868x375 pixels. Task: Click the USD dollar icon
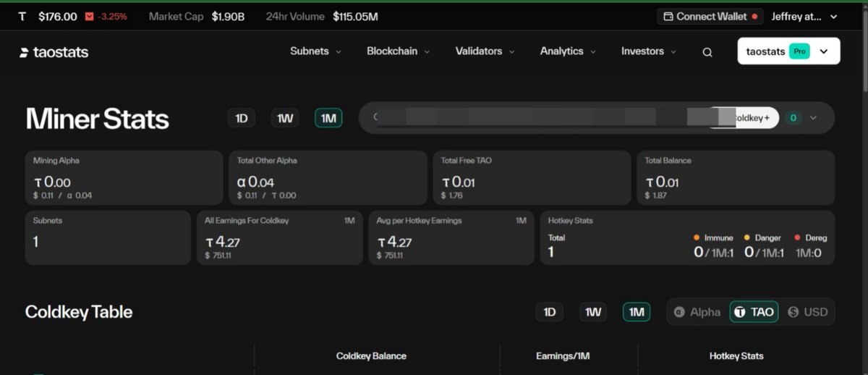(793, 312)
